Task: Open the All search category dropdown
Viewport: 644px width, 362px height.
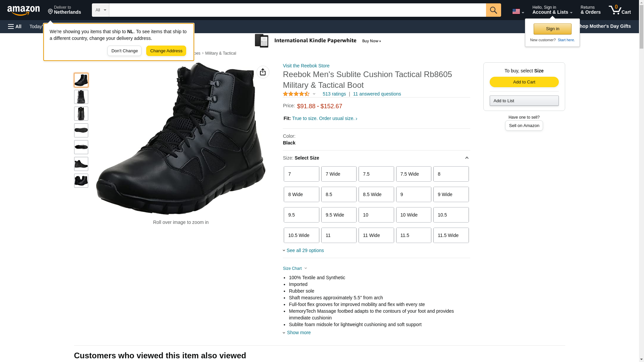Action: tap(101, 10)
